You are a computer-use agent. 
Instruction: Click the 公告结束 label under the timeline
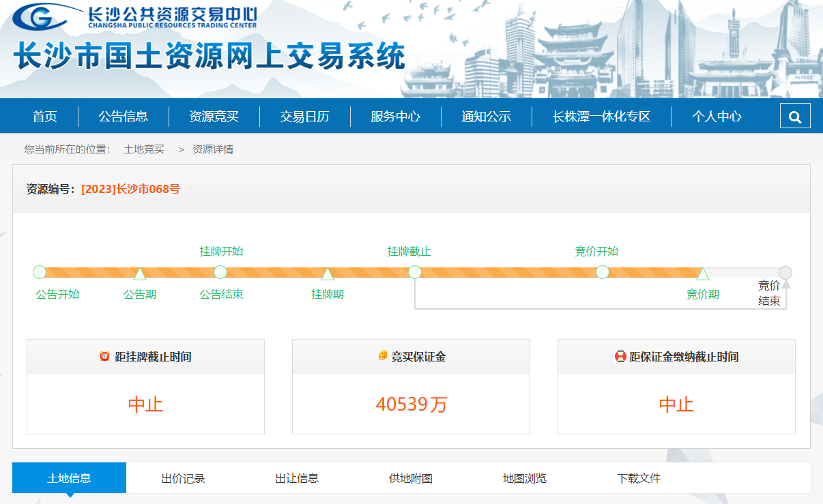pyautogui.click(x=221, y=295)
